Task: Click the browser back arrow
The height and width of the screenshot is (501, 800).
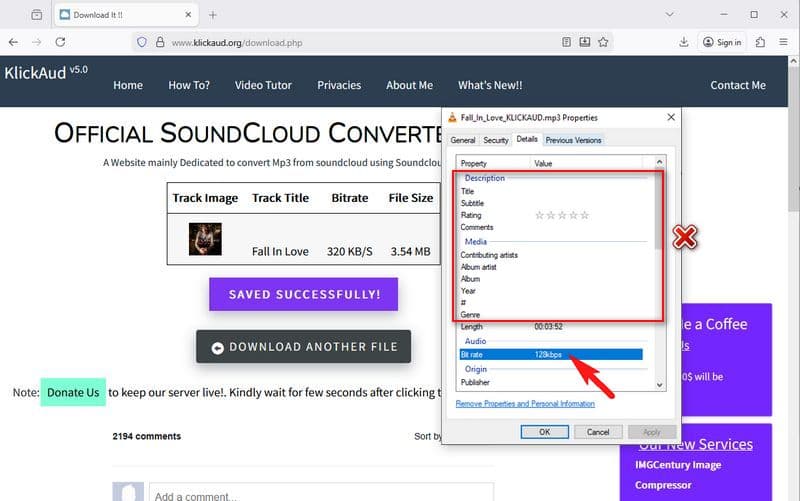Action: (x=13, y=42)
